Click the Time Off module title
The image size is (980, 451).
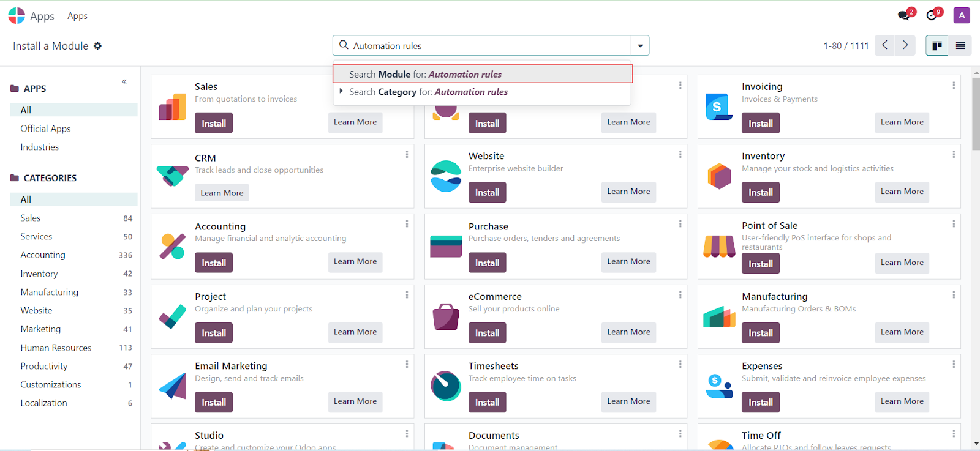[761, 435]
